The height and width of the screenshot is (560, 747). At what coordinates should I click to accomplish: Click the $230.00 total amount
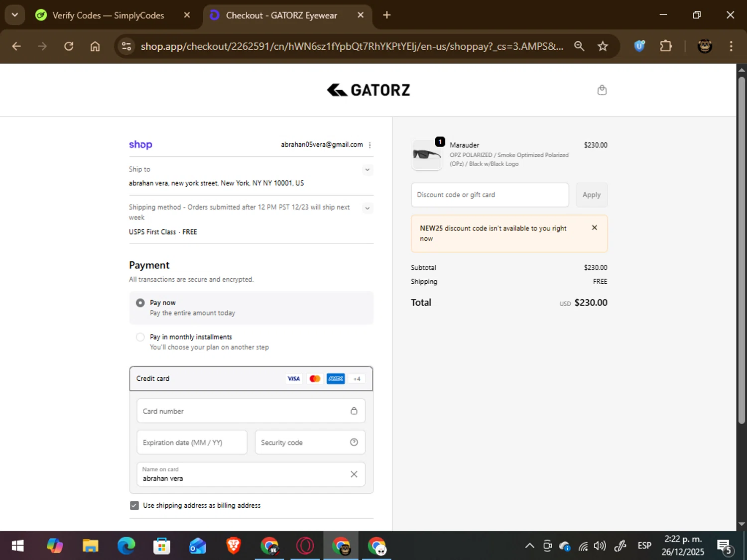(x=591, y=303)
